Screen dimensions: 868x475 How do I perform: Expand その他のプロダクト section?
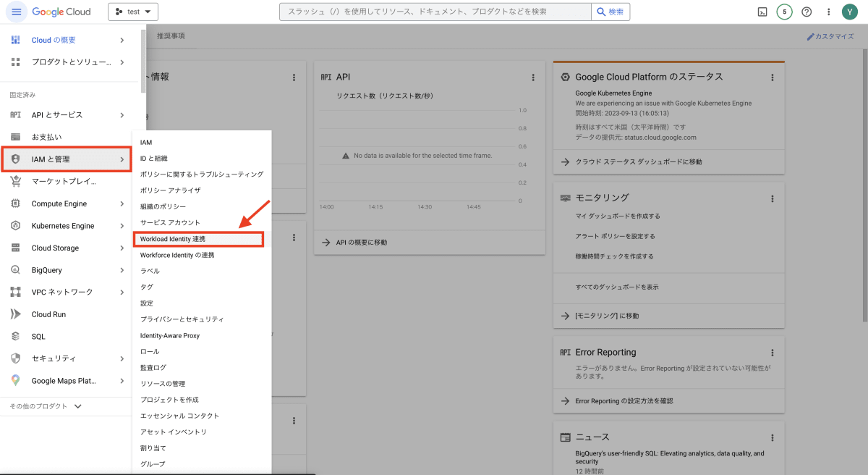46,406
